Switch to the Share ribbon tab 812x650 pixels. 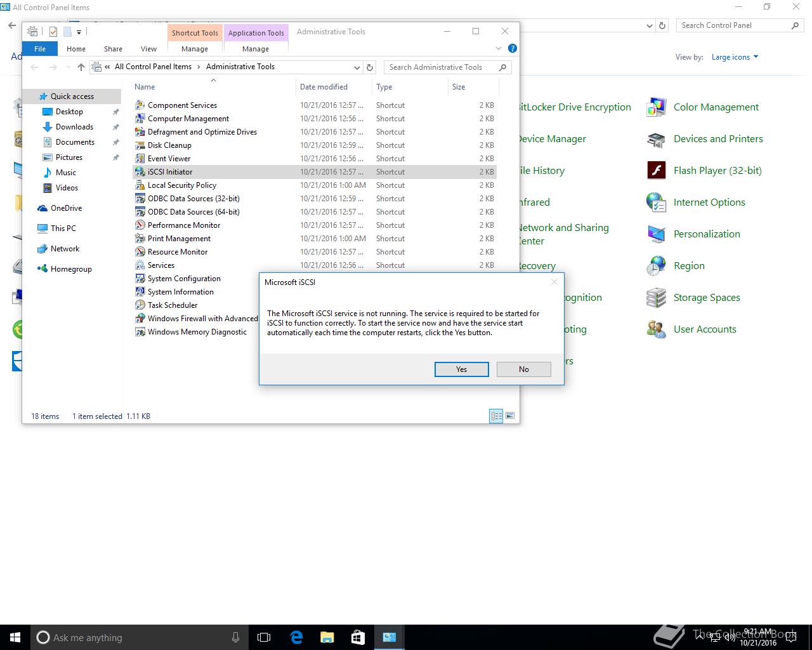click(x=113, y=49)
